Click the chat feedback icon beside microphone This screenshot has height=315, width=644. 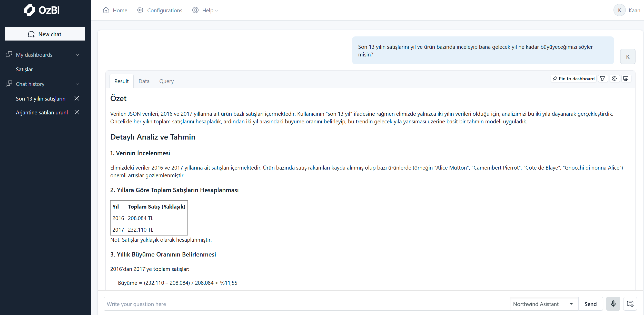click(630, 304)
